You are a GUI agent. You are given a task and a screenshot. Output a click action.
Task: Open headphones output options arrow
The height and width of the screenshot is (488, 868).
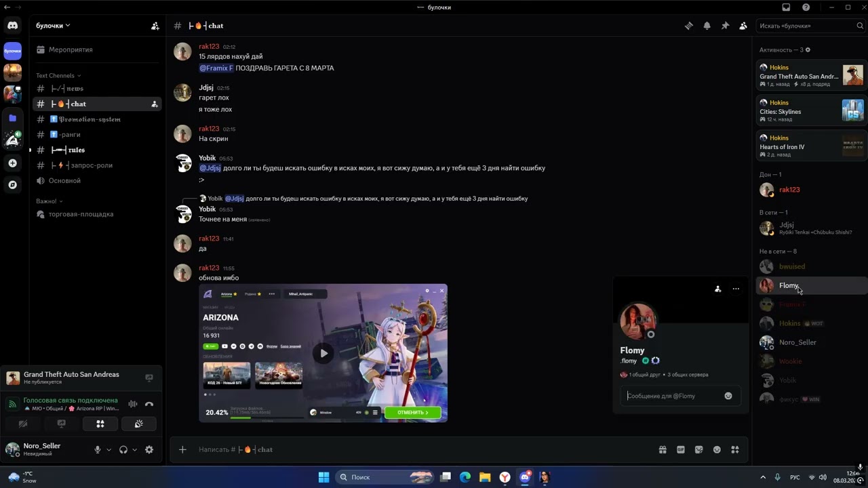click(x=134, y=449)
